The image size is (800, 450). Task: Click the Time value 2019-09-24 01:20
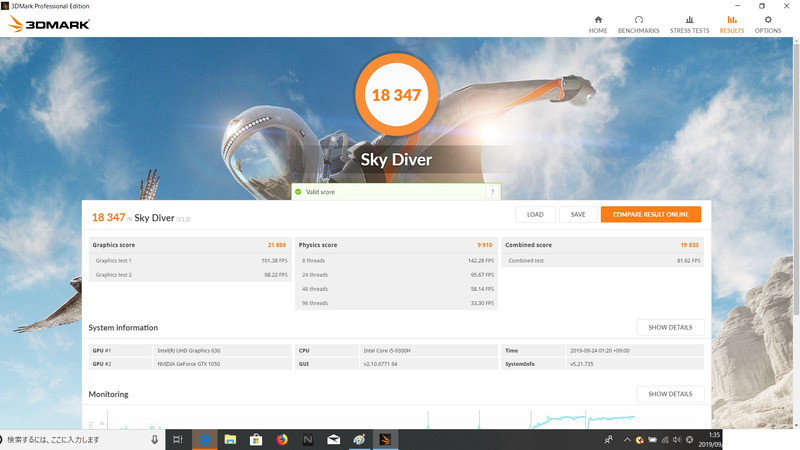pos(599,351)
